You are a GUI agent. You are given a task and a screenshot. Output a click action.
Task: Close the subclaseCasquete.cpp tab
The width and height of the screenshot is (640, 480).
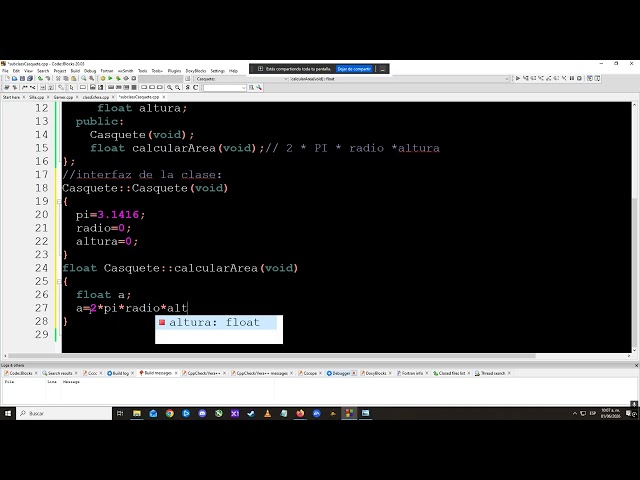coord(164,97)
